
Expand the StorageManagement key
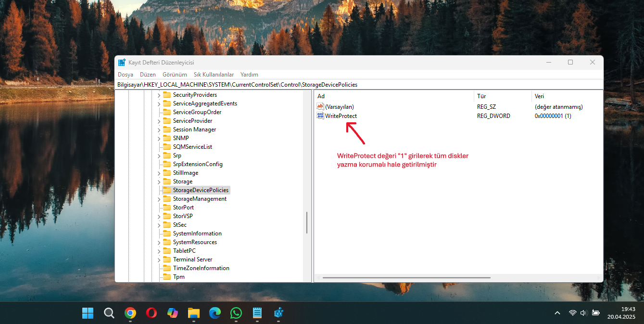tap(159, 199)
